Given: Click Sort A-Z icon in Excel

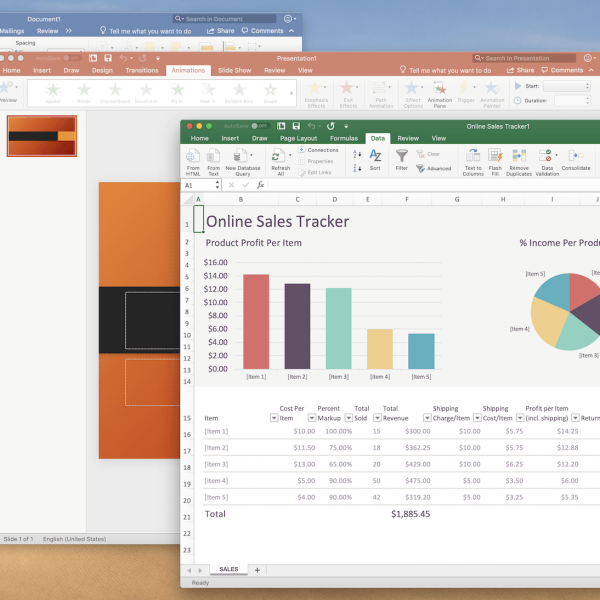Looking at the screenshot, I should 375,156.
